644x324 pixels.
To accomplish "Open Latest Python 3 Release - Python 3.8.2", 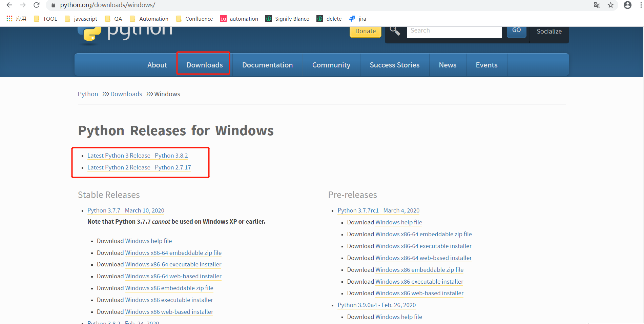I will pyautogui.click(x=138, y=156).
